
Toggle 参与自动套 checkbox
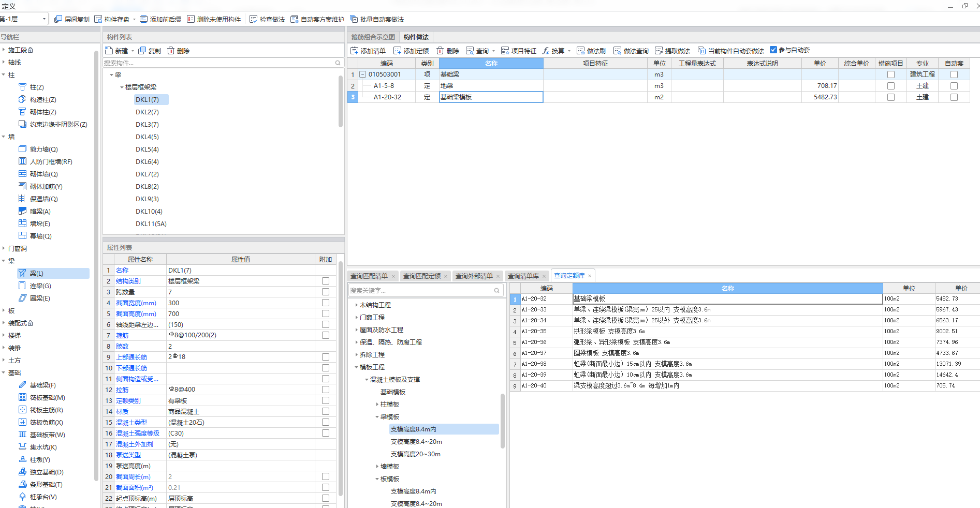[x=773, y=50]
